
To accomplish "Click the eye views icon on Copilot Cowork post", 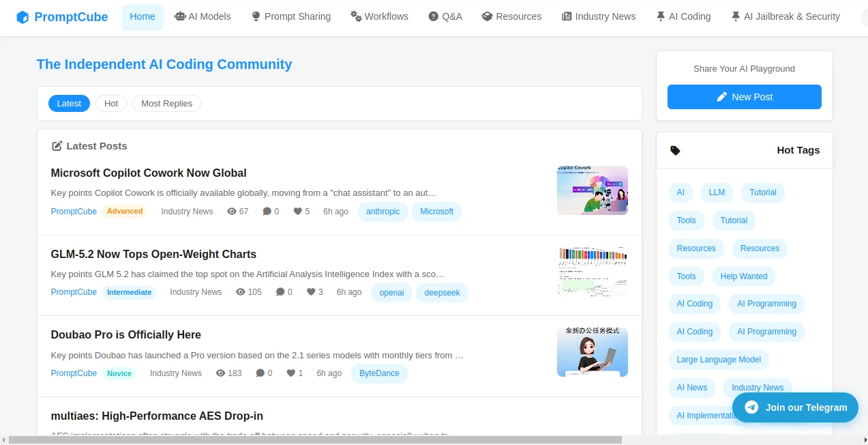I will 232,212.
